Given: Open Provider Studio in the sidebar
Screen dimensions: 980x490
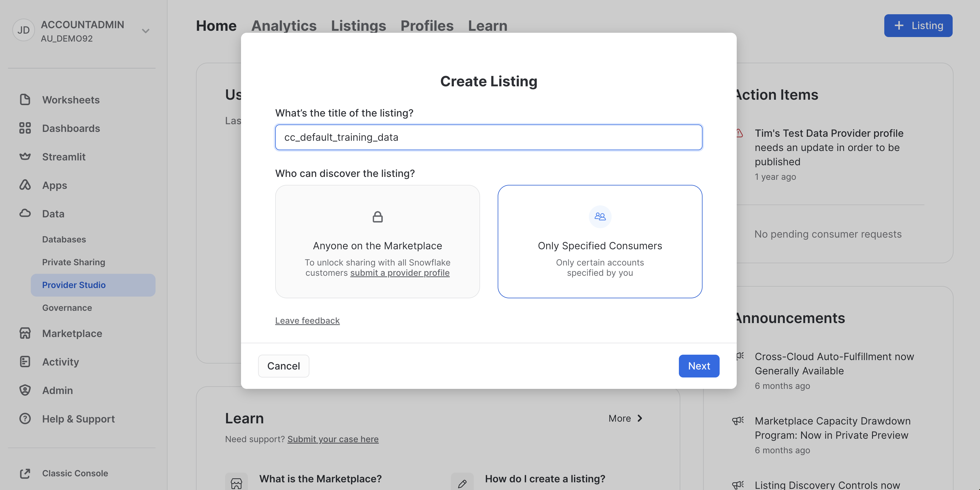Looking at the screenshot, I should pyautogui.click(x=74, y=285).
